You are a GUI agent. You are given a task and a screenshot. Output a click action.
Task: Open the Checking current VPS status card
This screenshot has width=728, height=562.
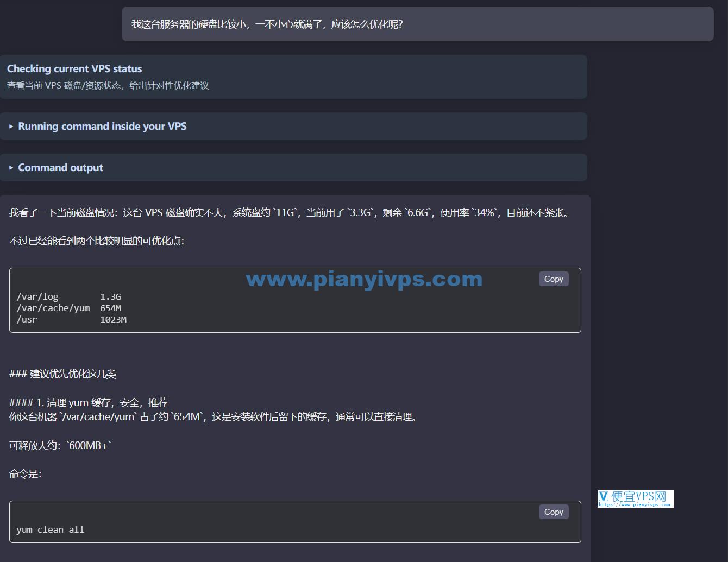click(x=293, y=77)
